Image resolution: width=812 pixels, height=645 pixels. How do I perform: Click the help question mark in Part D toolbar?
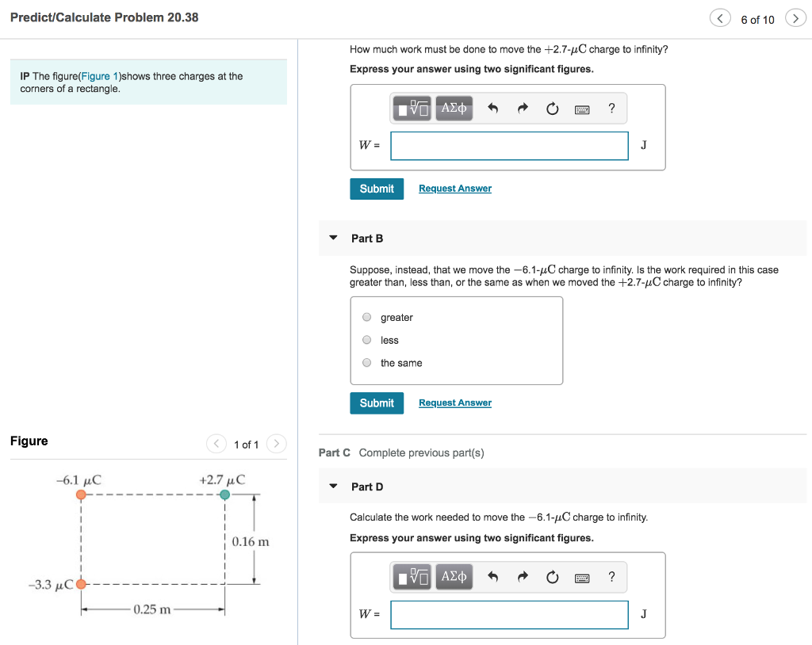coord(611,577)
